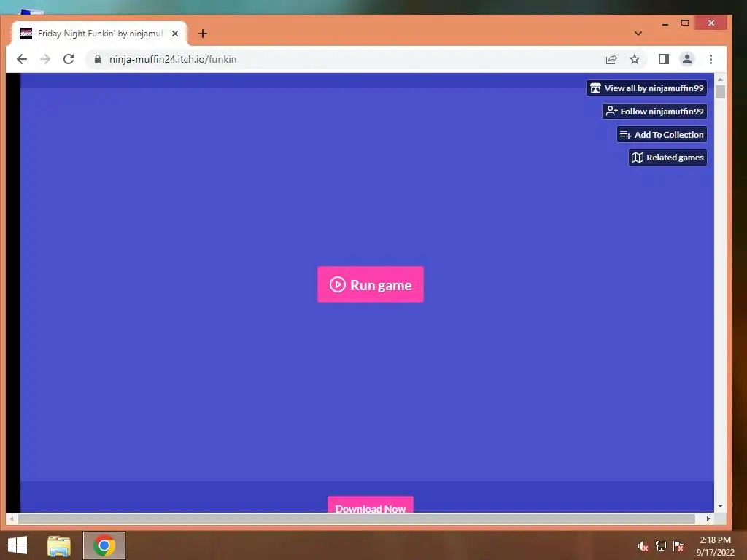Click the muted volume tray icon
This screenshot has height=560, width=747.
[x=643, y=546]
